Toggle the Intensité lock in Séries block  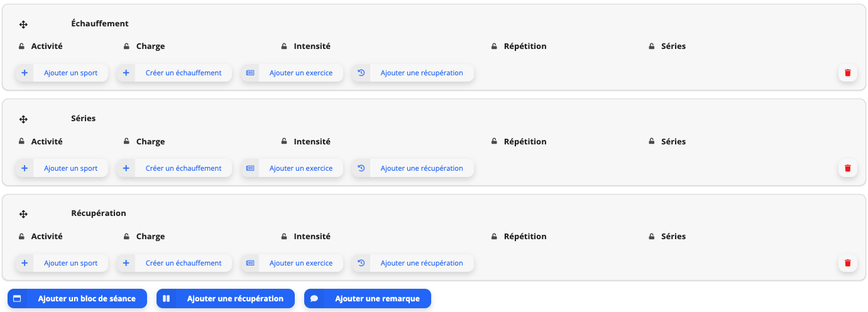point(284,142)
